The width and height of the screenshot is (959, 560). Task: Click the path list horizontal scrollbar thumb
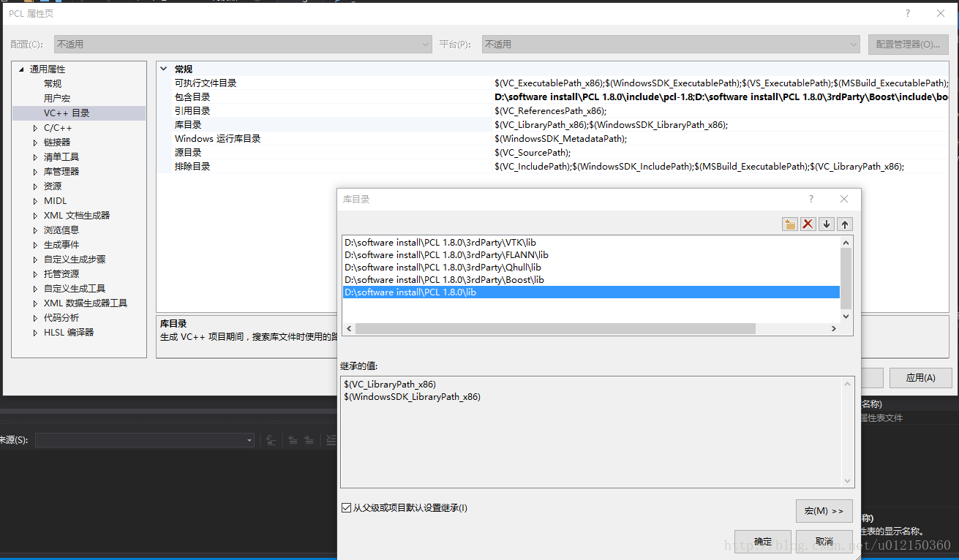click(555, 329)
